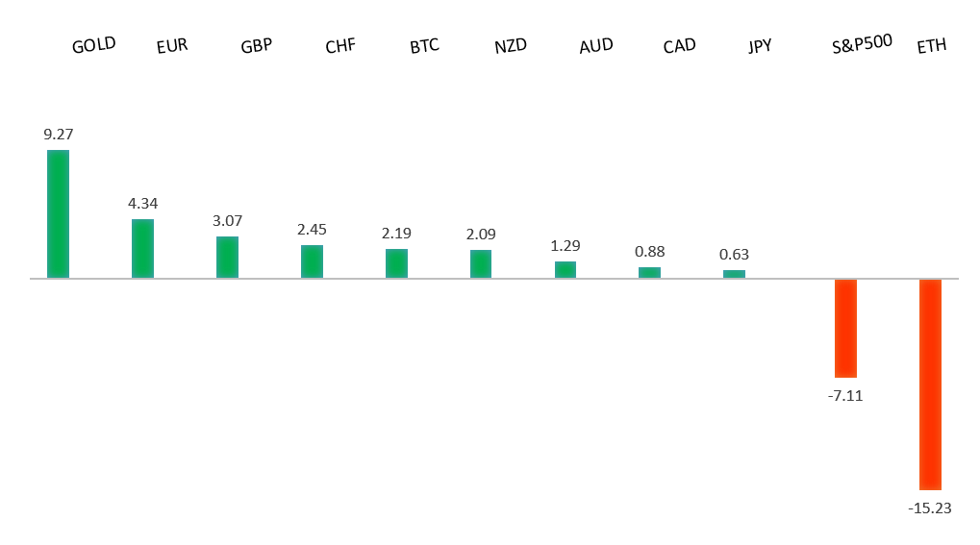The image size is (980, 545).
Task: Click the orange S&P500 bar
Action: click(845, 328)
